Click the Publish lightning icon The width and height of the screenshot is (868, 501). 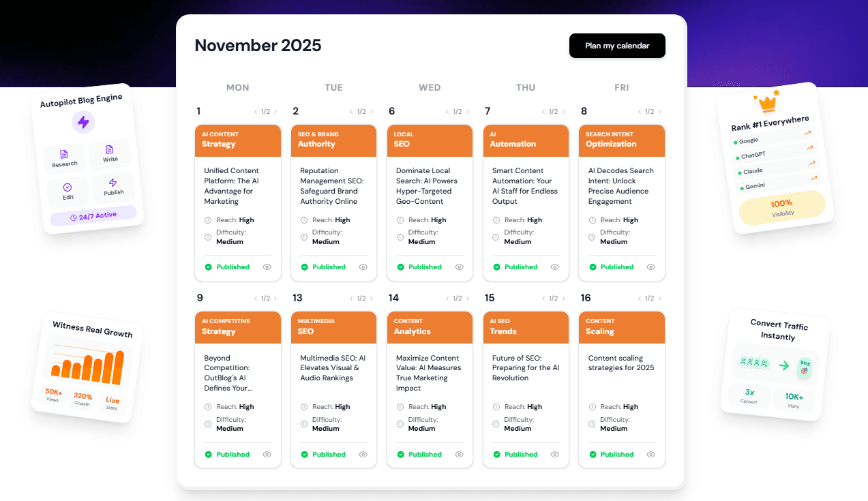(x=113, y=183)
